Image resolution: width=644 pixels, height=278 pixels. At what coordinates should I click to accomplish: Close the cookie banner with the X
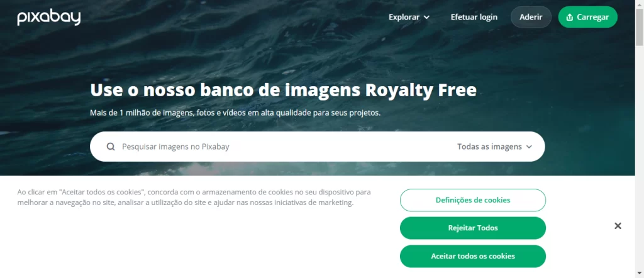coord(618,226)
